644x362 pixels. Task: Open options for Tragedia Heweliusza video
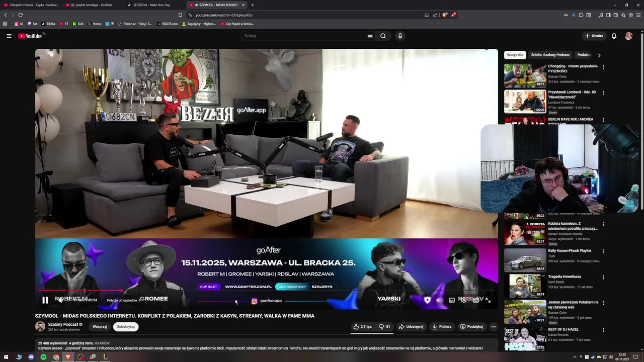point(603,277)
